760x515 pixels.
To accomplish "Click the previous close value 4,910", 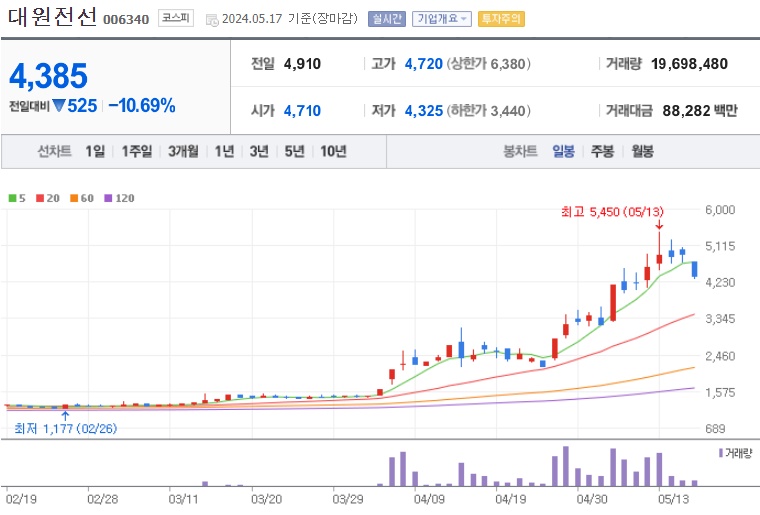I will click(x=302, y=64).
